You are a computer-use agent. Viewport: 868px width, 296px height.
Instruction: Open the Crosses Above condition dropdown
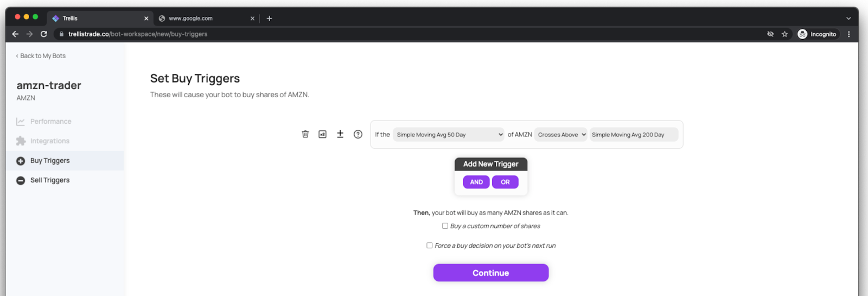click(561, 135)
